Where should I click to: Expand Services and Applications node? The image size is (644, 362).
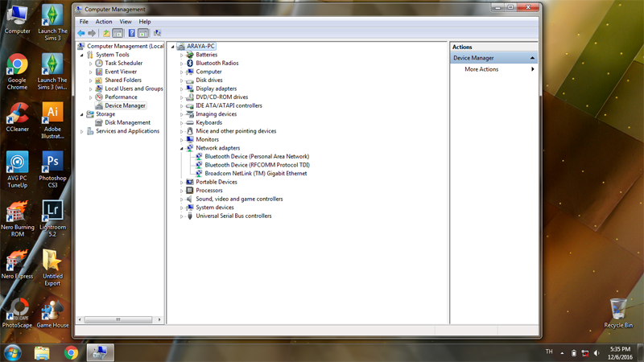pyautogui.click(x=82, y=131)
